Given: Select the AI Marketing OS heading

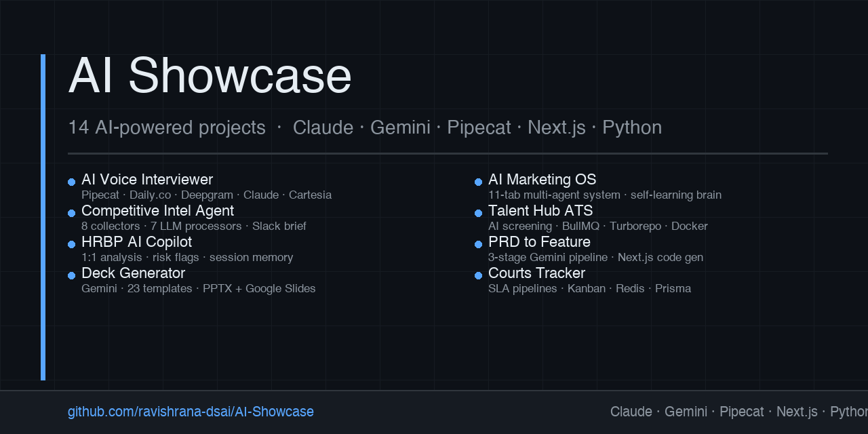Looking at the screenshot, I should pos(542,180).
